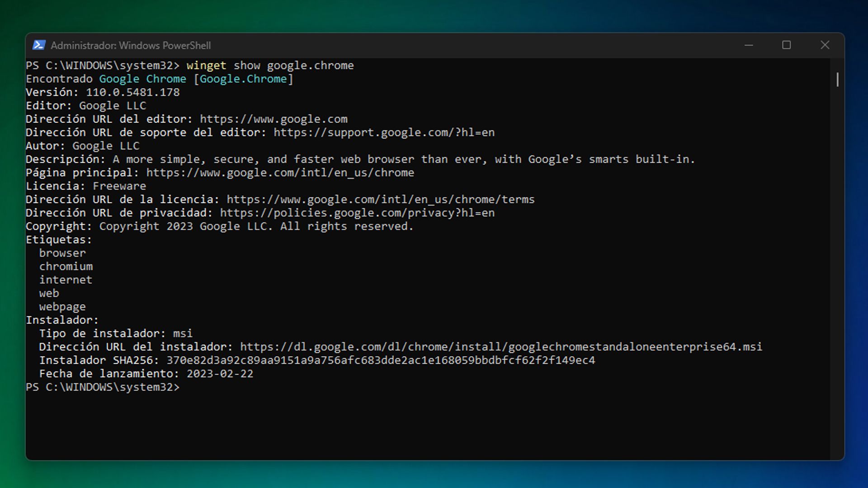Click the privacy policy URL
Screen dimensions: 868x488
pos(357,213)
